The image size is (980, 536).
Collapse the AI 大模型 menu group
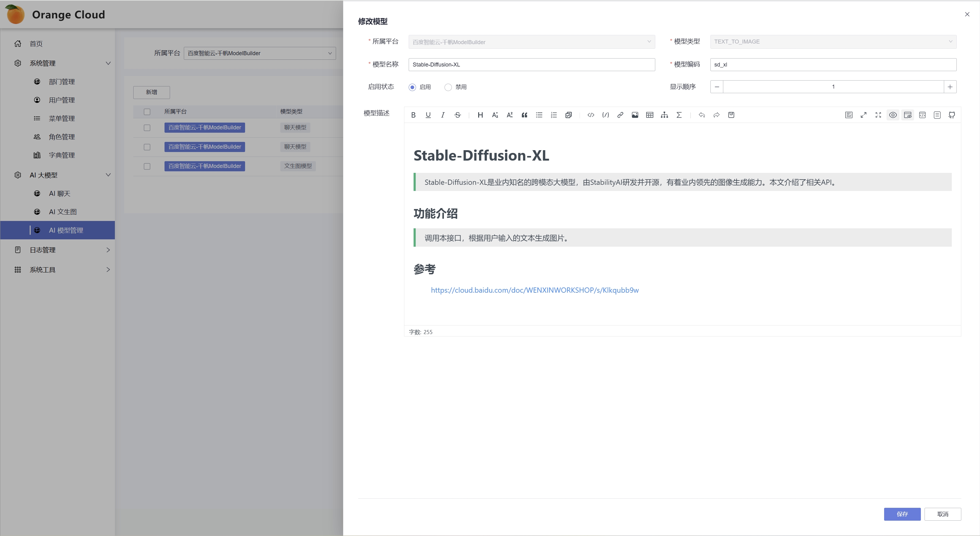coord(58,175)
